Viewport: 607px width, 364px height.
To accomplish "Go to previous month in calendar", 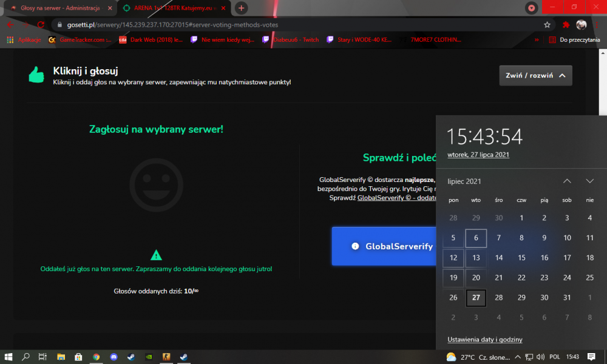I will pos(567,181).
